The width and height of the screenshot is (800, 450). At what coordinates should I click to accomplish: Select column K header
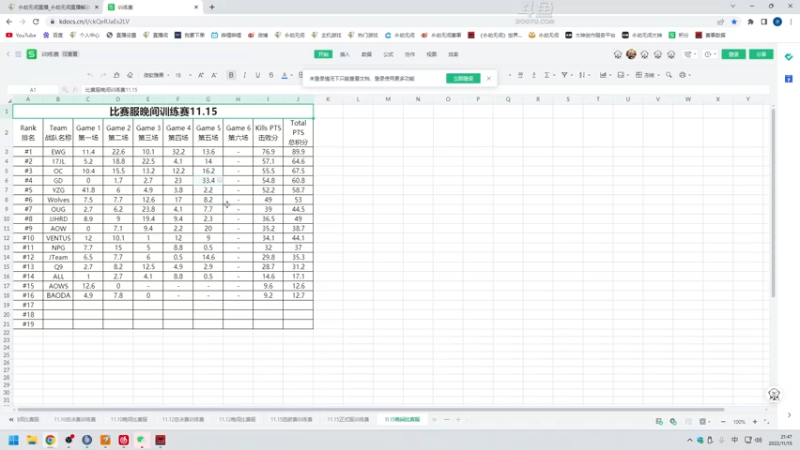click(x=328, y=99)
